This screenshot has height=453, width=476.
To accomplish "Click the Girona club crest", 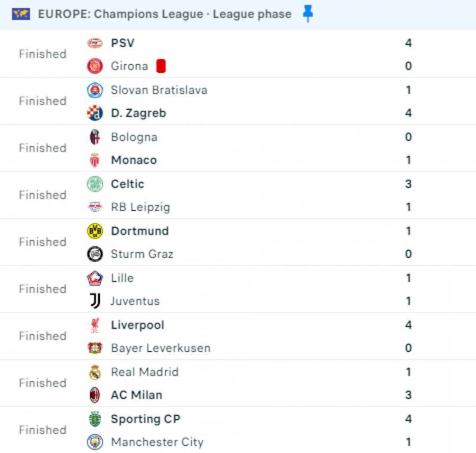I will tap(95, 66).
